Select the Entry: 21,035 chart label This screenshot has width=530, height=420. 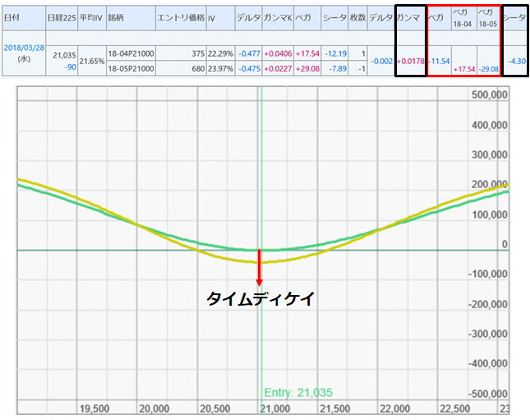click(x=298, y=393)
